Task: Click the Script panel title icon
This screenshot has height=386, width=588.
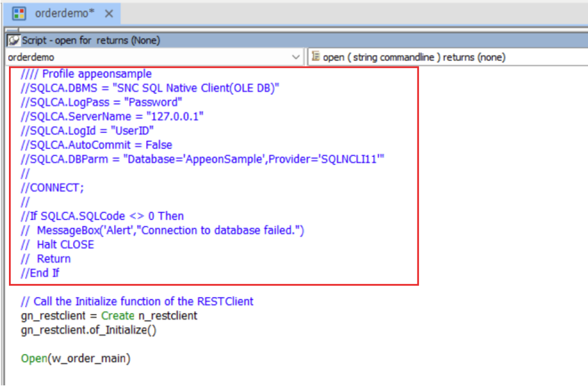Action: coord(13,40)
